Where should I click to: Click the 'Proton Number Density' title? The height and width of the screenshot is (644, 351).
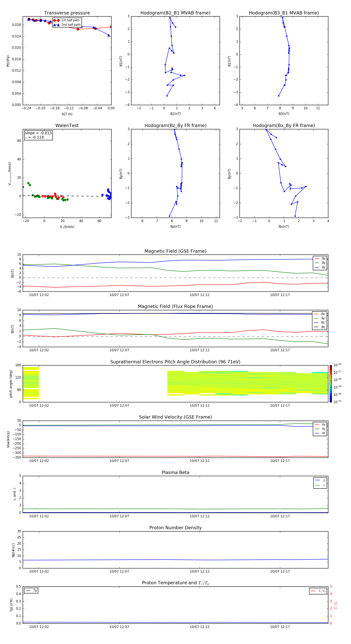click(175, 528)
